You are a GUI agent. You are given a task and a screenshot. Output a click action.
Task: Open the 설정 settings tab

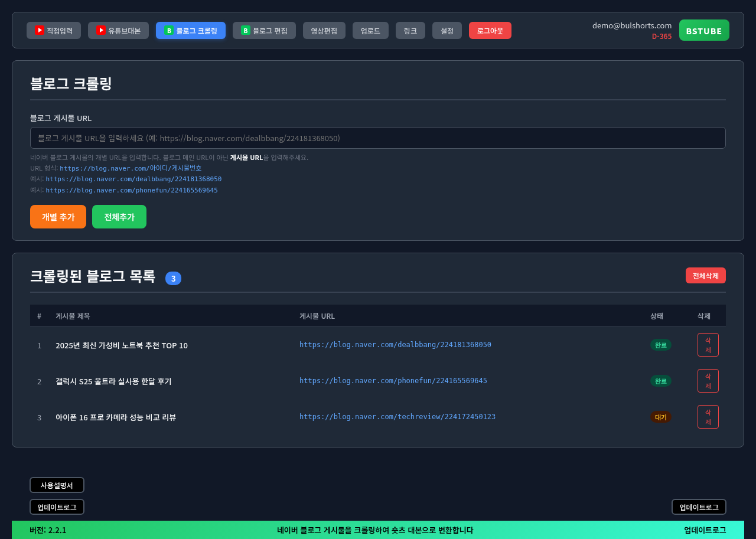pos(447,31)
